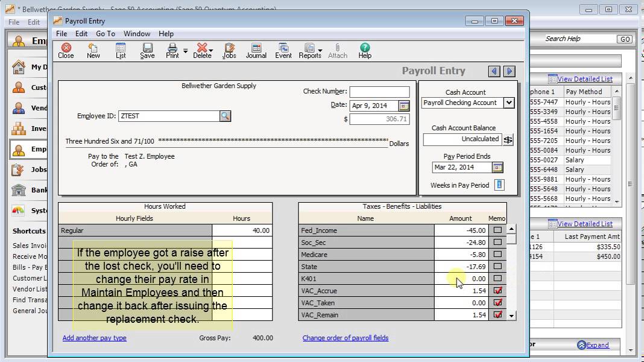Screen dimensions: 644x362
Task: Click the Employee ID field
Action: pyautogui.click(x=169, y=116)
